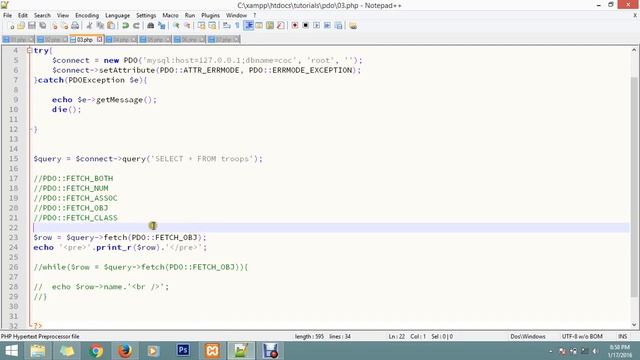640x360 pixels.
Task: Undo with the green arrow icon
Action: coord(125,26)
